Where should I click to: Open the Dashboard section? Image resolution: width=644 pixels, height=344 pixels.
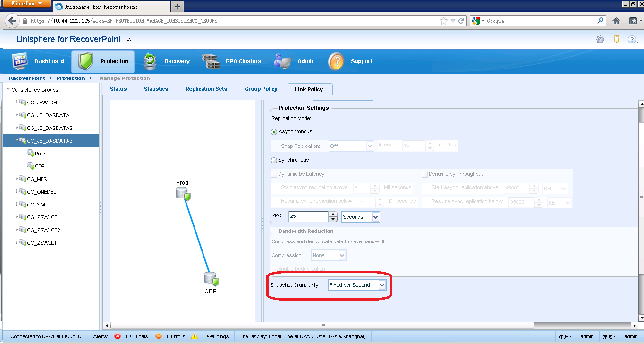[38, 61]
